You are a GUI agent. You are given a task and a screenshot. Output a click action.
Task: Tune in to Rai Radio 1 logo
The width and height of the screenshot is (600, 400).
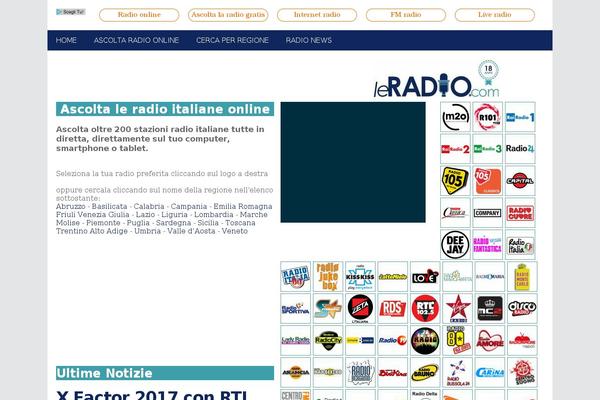tap(520, 117)
